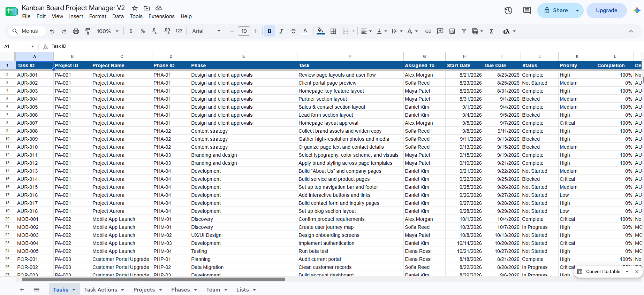View cloud save status icon
The width and height of the screenshot is (644, 295).
click(x=159, y=8)
